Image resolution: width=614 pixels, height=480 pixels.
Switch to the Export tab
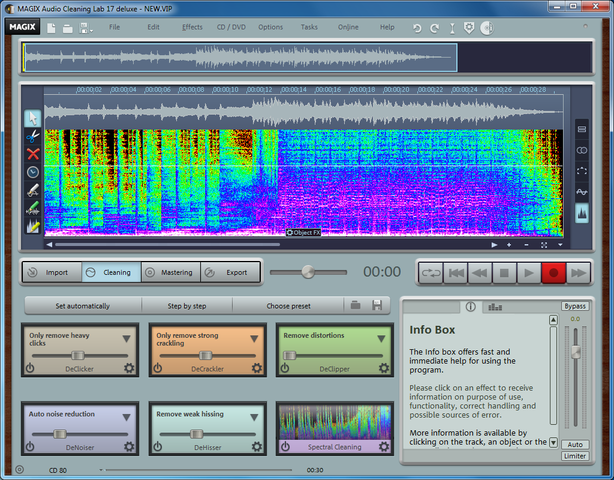click(230, 272)
